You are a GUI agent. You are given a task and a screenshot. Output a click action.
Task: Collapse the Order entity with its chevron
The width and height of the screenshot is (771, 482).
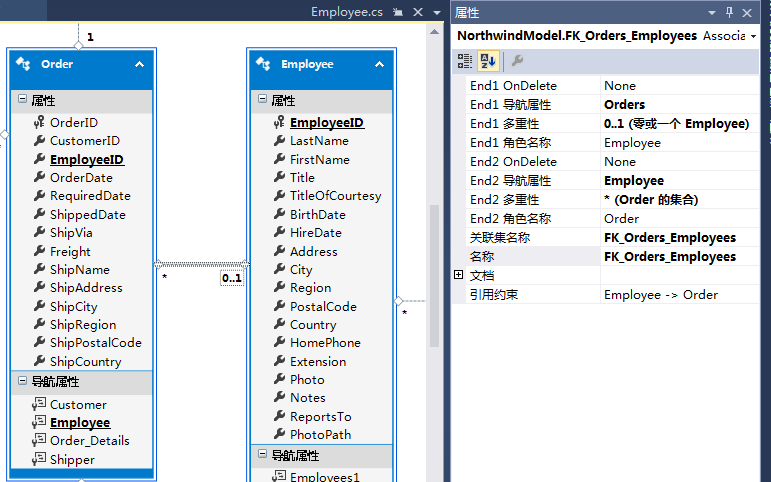click(x=140, y=64)
